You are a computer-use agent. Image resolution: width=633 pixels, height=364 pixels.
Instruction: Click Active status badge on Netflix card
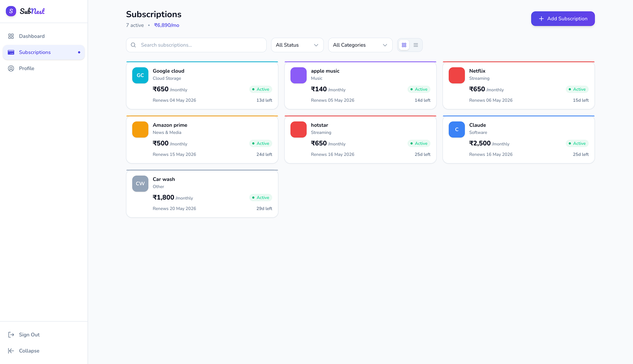(x=577, y=89)
